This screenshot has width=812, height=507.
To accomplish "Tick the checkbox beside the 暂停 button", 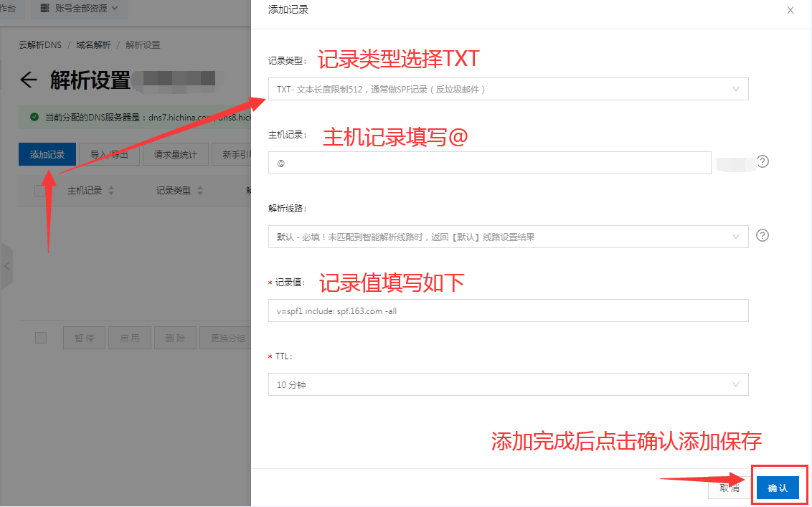I will [x=41, y=338].
